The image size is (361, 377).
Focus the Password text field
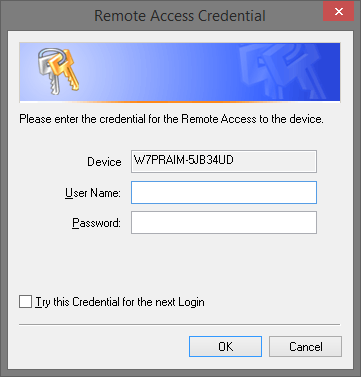(x=224, y=222)
